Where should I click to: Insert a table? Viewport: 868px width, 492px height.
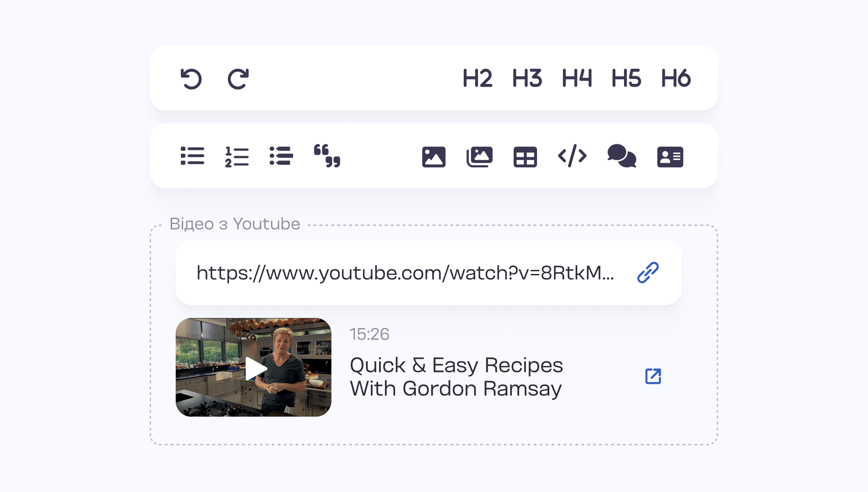[525, 157]
